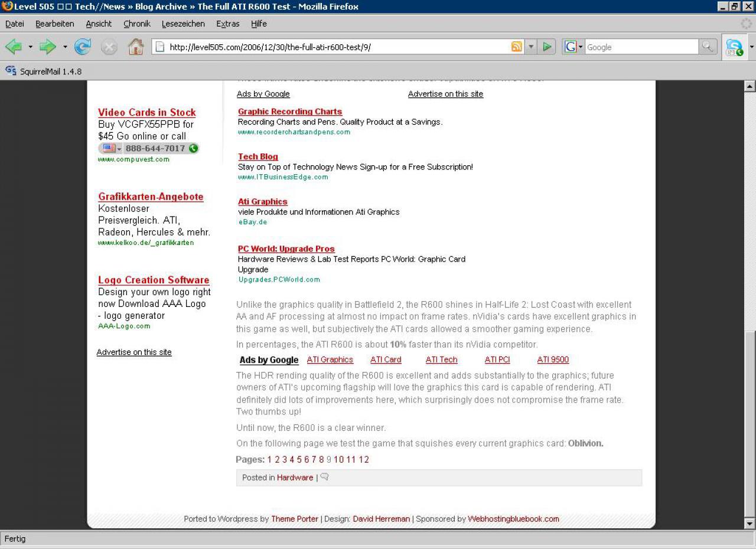The height and width of the screenshot is (549, 756).
Task: Open the Chronik menu
Action: (137, 24)
